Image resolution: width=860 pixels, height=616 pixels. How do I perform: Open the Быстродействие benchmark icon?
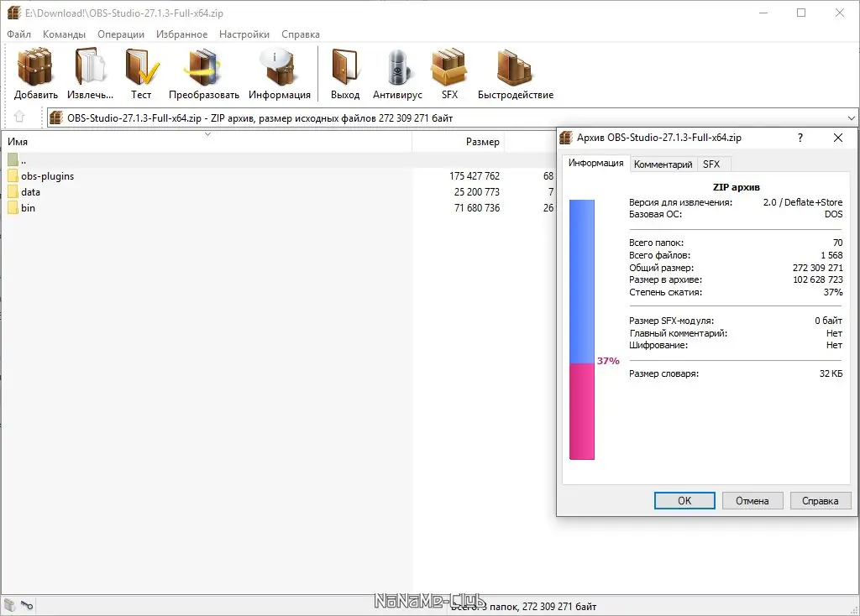coord(515,67)
